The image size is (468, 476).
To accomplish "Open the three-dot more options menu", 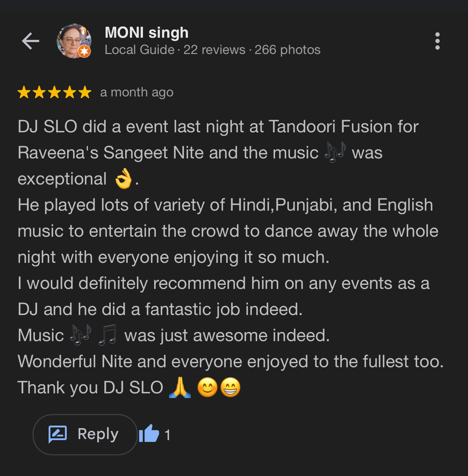I will [438, 41].
